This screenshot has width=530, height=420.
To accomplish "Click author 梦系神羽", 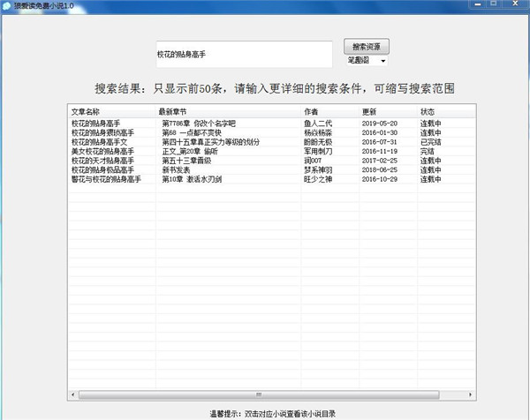I will [318, 169].
